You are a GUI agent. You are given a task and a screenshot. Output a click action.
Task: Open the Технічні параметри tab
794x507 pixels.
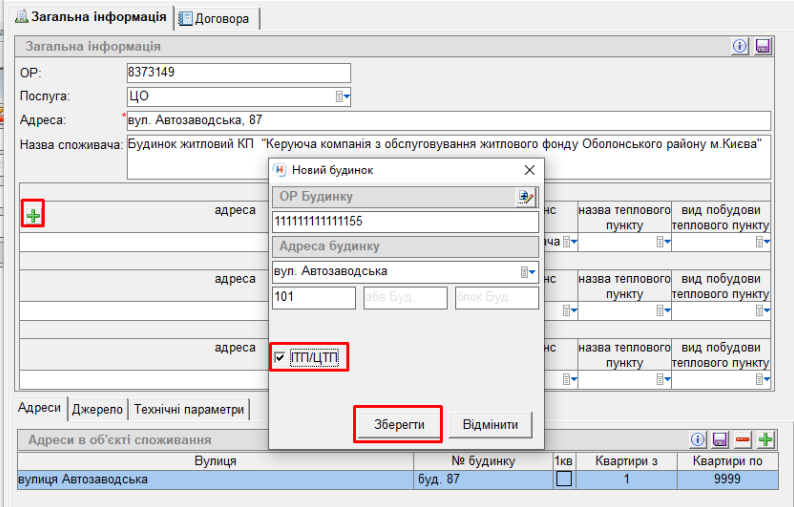click(x=189, y=409)
